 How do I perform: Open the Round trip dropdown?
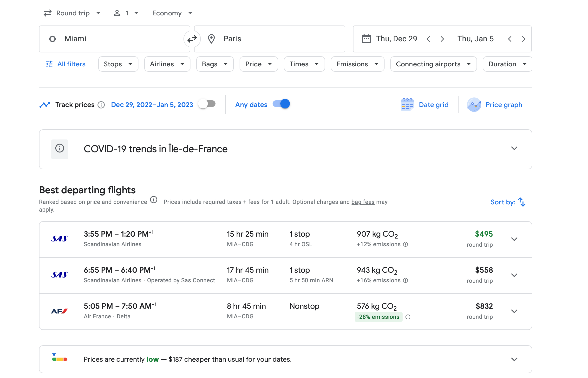pyautogui.click(x=72, y=13)
